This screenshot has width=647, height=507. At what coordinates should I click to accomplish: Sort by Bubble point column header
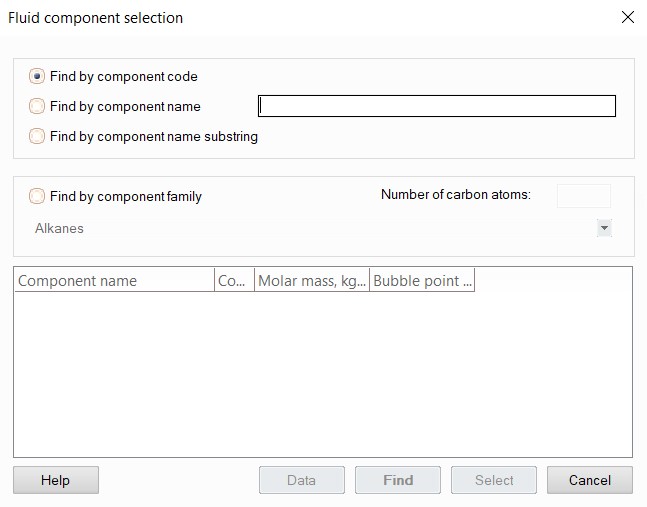point(422,281)
